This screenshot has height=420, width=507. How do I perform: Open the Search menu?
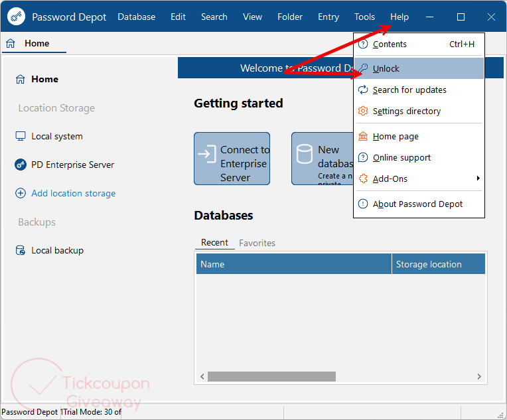tap(214, 17)
